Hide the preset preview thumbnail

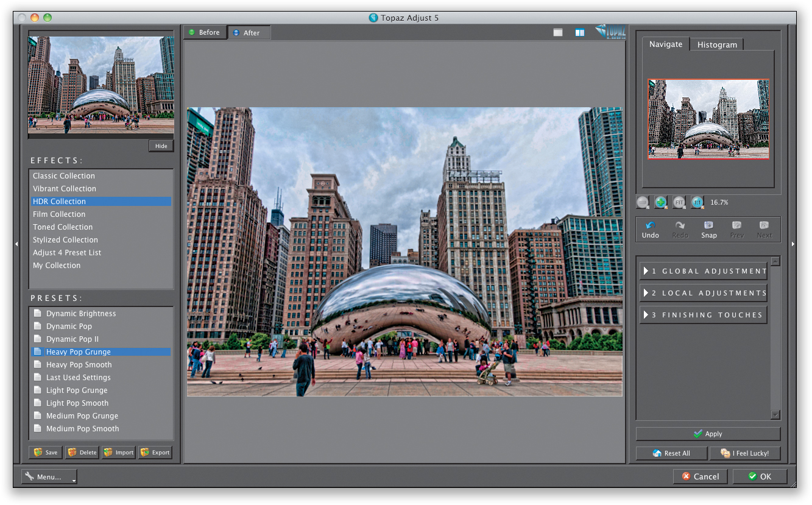click(x=161, y=146)
